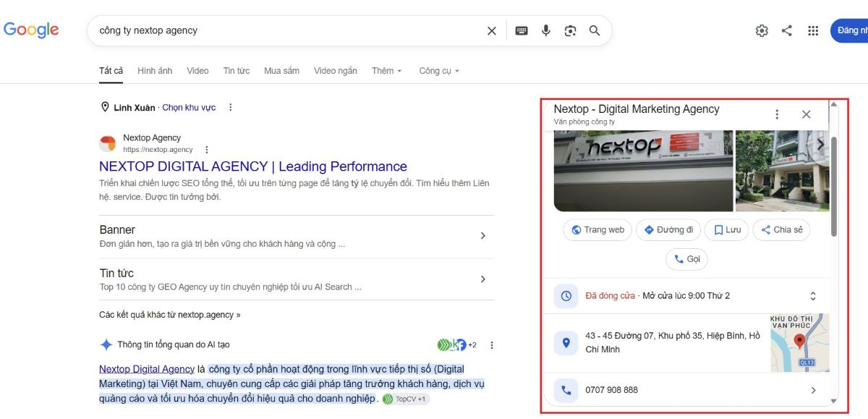Open more options beside Linh Xuân location

pos(231,107)
